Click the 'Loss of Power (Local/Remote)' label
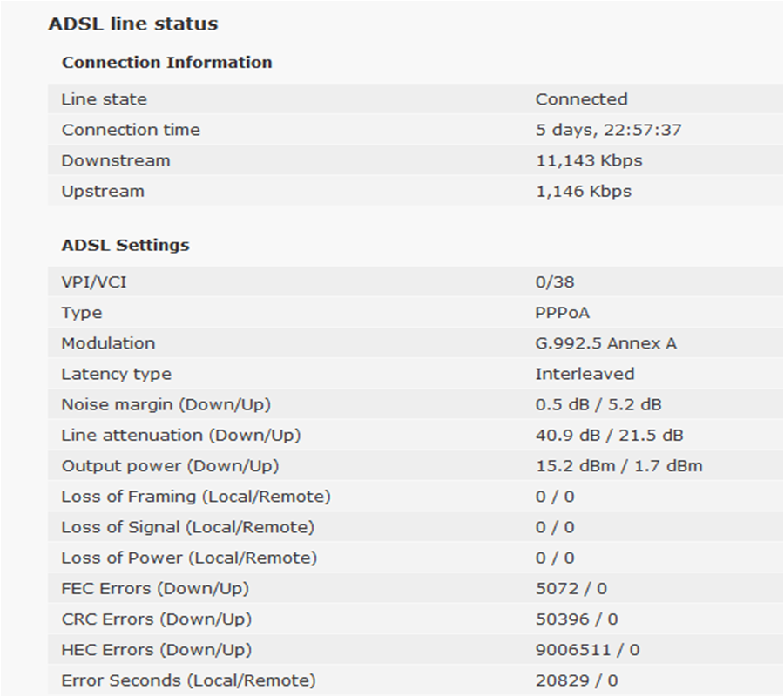The height and width of the screenshot is (697, 784). 189,558
